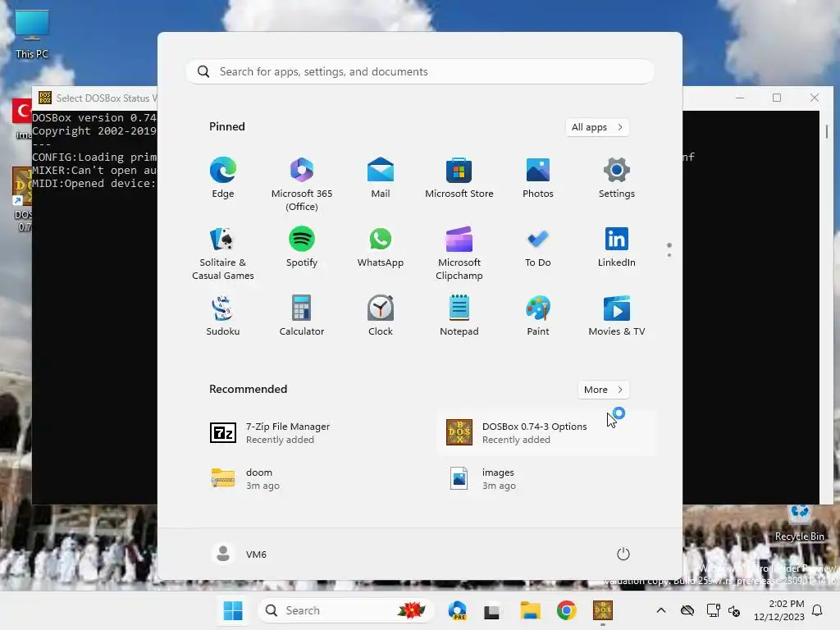840x630 pixels.
Task: Launch Sudoku
Action: click(223, 316)
